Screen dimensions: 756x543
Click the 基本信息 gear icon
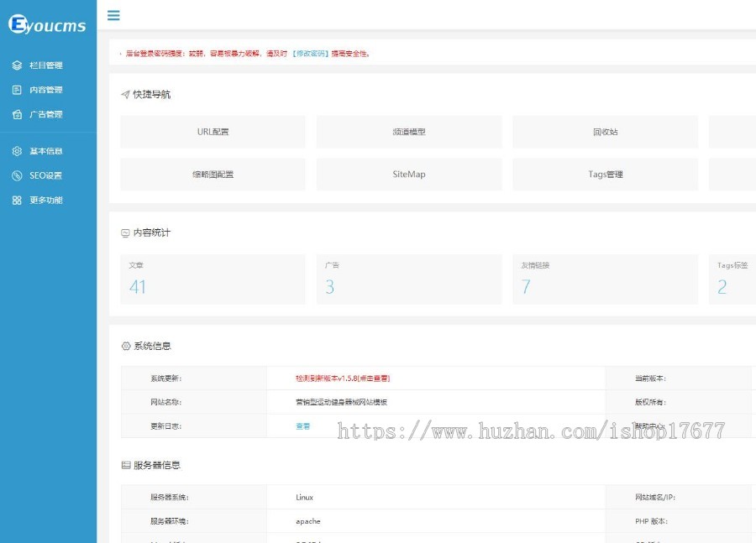coord(17,151)
